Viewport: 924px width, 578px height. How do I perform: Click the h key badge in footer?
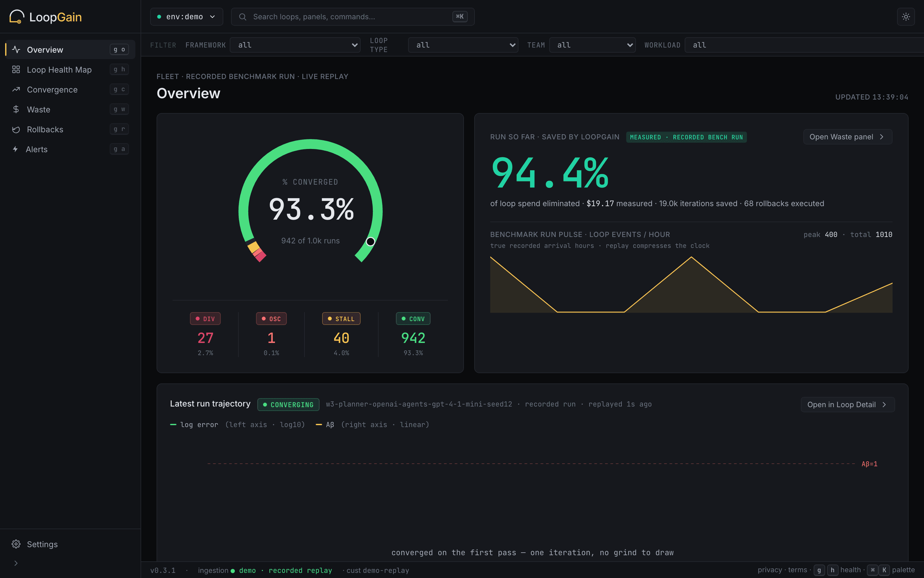tap(832, 570)
